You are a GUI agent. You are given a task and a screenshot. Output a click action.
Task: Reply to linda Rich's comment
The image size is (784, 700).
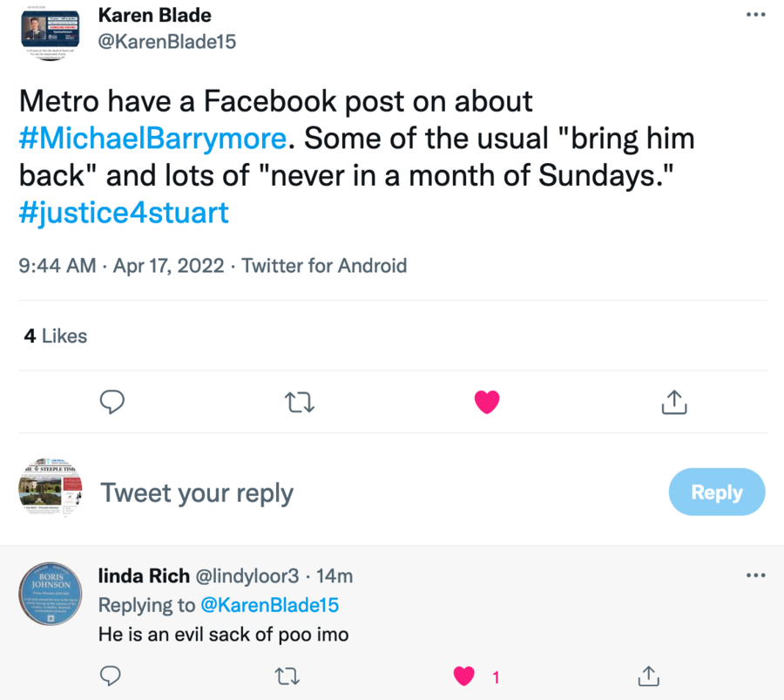[x=111, y=676]
